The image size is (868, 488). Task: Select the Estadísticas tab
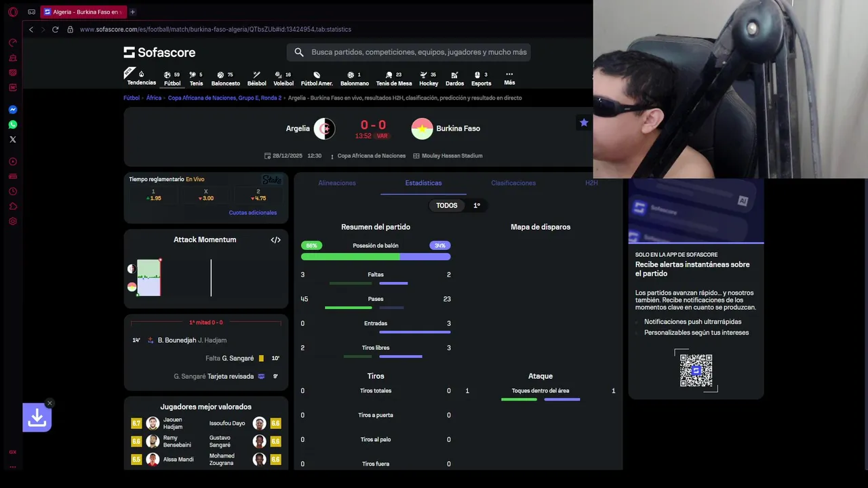[x=423, y=183]
